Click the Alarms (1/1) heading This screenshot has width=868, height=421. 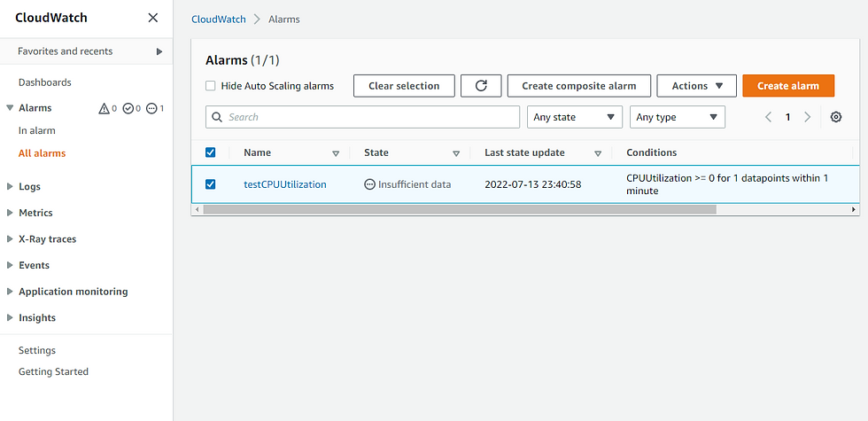pyautogui.click(x=243, y=60)
